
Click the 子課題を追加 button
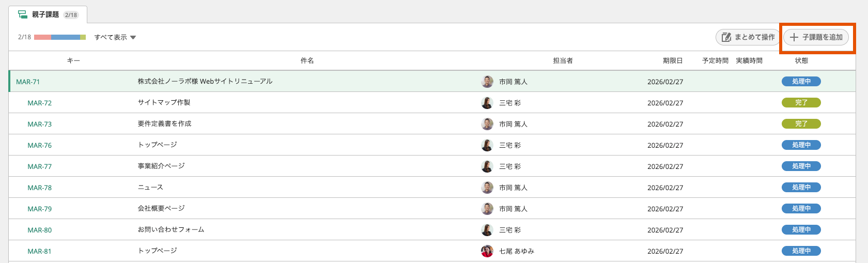[x=816, y=37]
